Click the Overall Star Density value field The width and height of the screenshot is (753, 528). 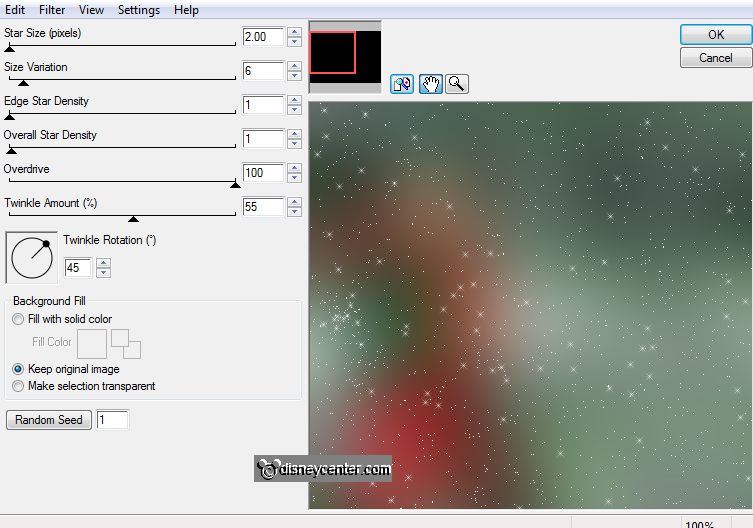pos(263,139)
